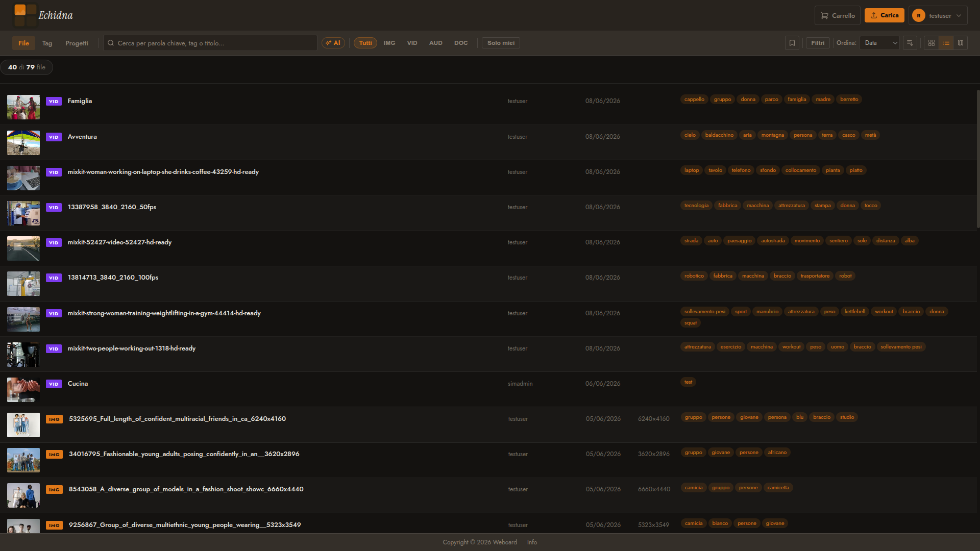
Task: Click the vertical list scrollbar
Action: point(978,158)
